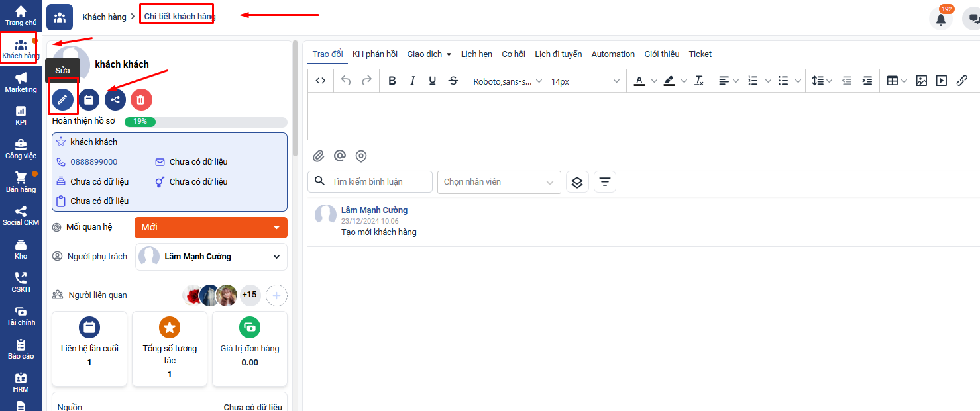The image size is (980, 411).
Task: Toggle strikethrough formatting in editor
Action: click(x=453, y=81)
